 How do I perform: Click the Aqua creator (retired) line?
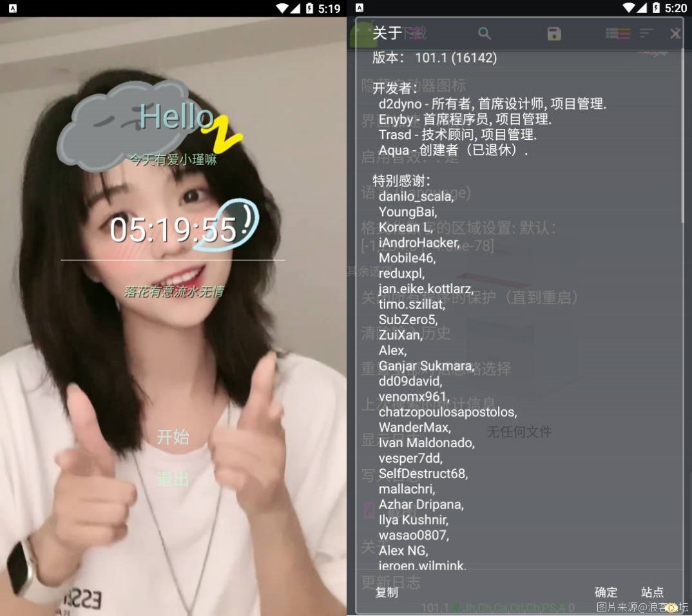point(453,150)
